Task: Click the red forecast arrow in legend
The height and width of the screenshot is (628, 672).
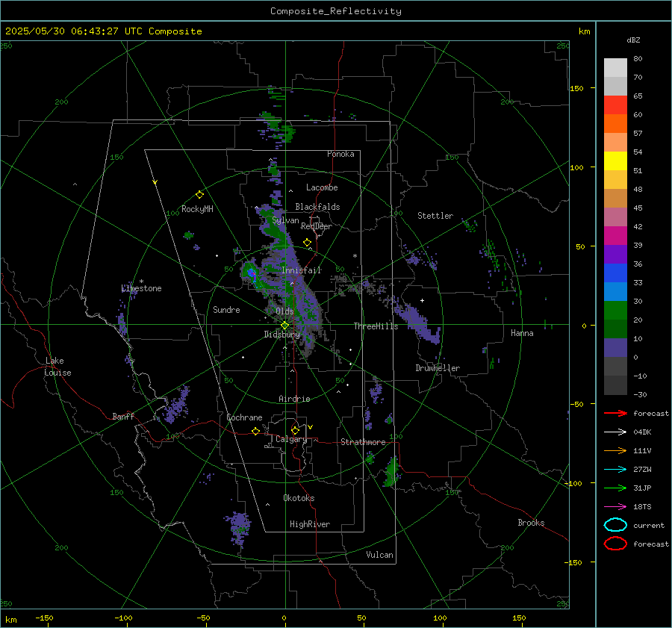Action: (615, 413)
